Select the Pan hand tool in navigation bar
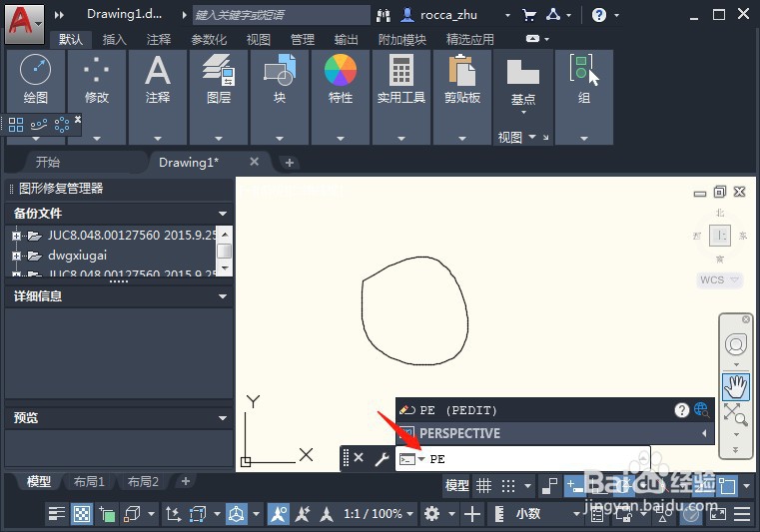Image resolution: width=760 pixels, height=532 pixels. 736,386
